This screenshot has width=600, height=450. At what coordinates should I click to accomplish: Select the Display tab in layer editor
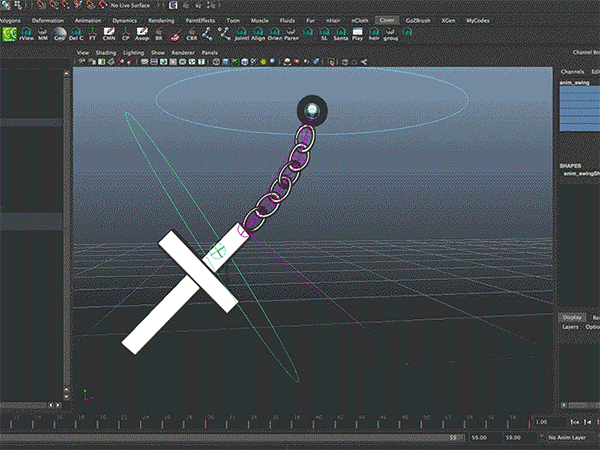tap(572, 317)
